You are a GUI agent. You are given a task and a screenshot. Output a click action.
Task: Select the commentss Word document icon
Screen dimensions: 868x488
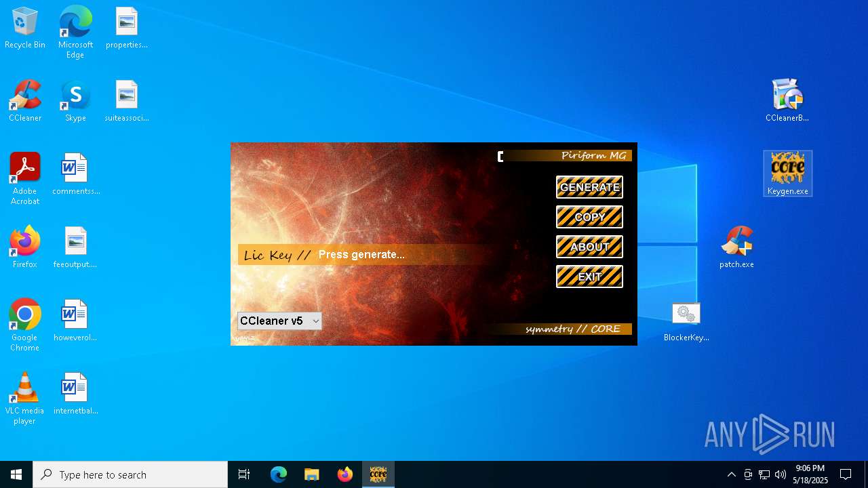(x=75, y=175)
